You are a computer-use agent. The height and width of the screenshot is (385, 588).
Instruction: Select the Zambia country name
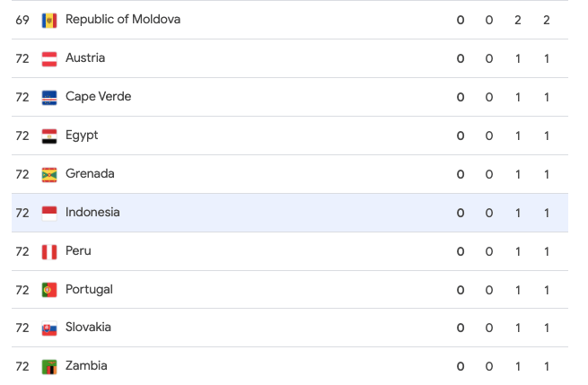86,365
